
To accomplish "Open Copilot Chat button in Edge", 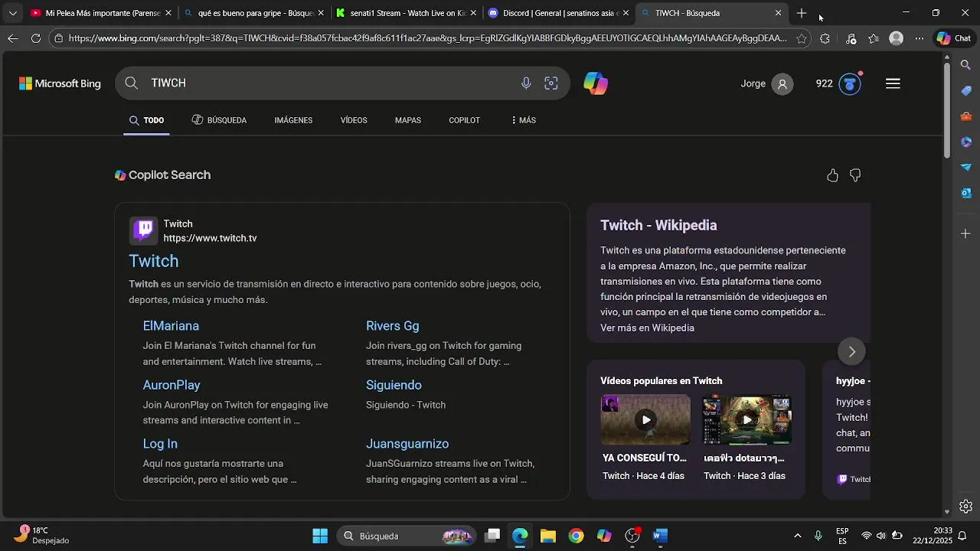I will [954, 38].
